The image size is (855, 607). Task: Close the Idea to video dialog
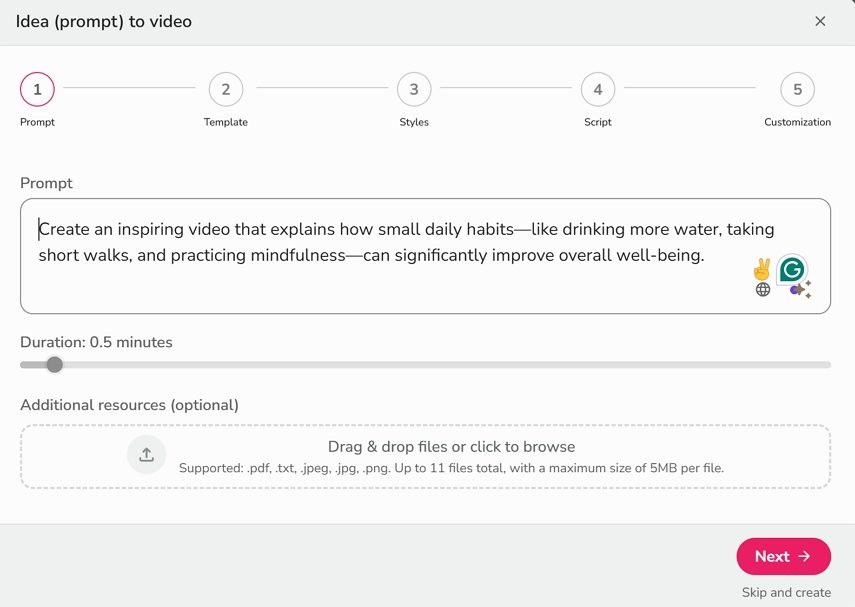pos(820,21)
